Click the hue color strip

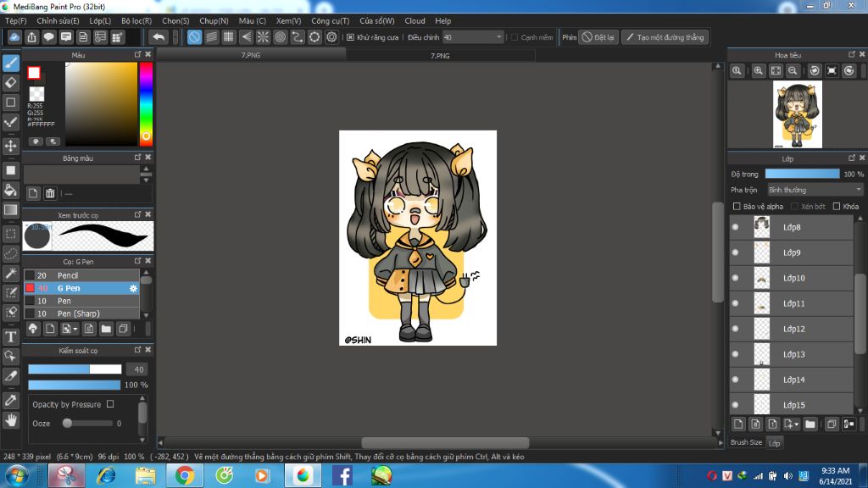(146, 104)
